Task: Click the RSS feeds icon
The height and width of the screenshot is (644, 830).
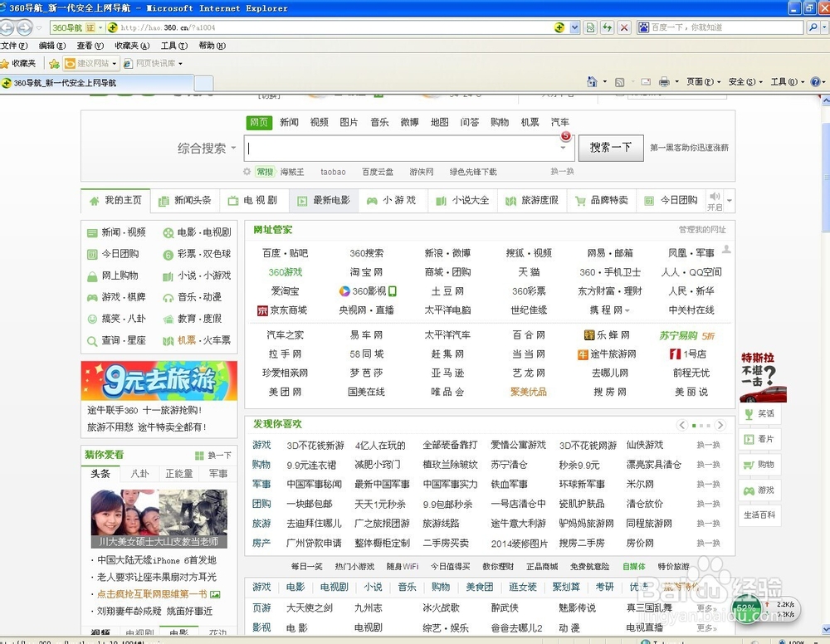Action: [619, 82]
